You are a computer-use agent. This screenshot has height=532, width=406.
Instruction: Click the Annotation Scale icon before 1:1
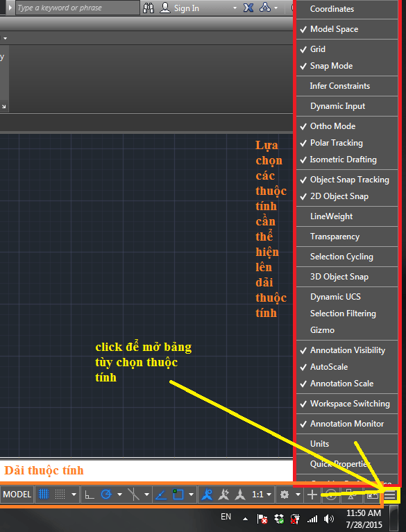240,495
